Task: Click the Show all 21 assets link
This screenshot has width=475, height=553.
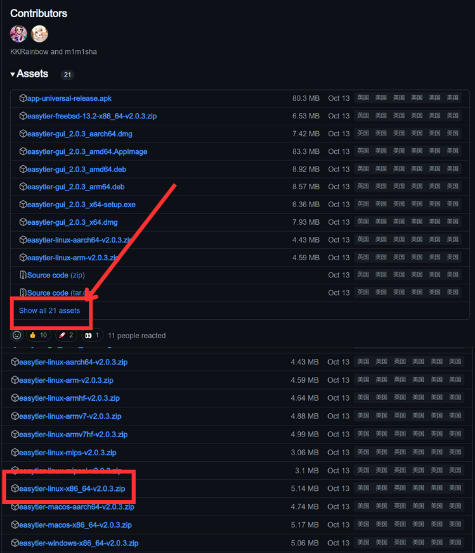Action: click(49, 311)
